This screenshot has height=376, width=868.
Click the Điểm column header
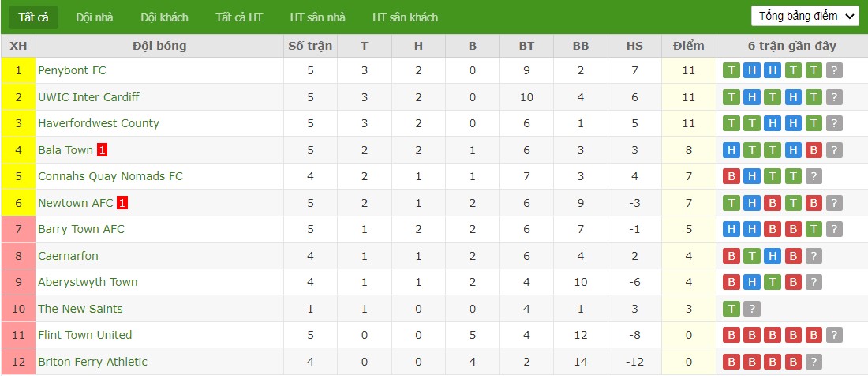(689, 46)
